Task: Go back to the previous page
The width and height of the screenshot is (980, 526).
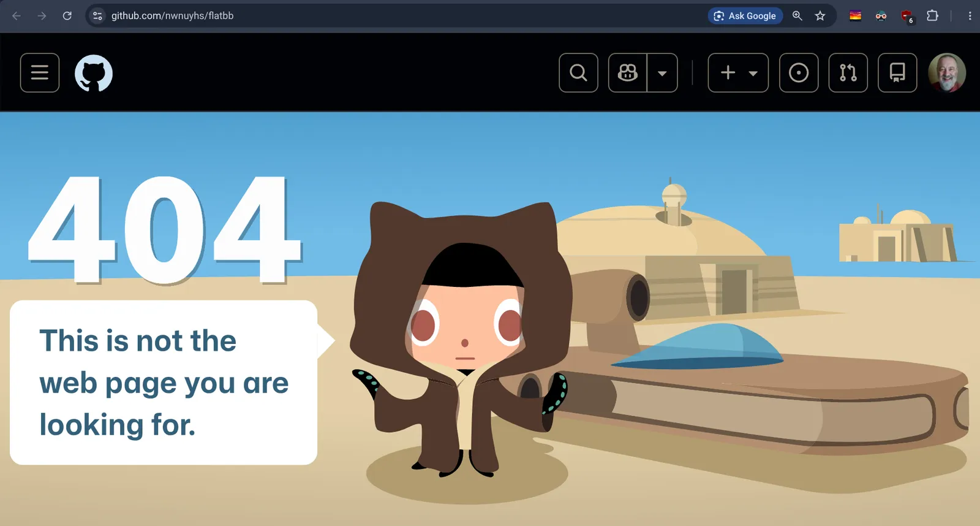Action: click(x=17, y=16)
